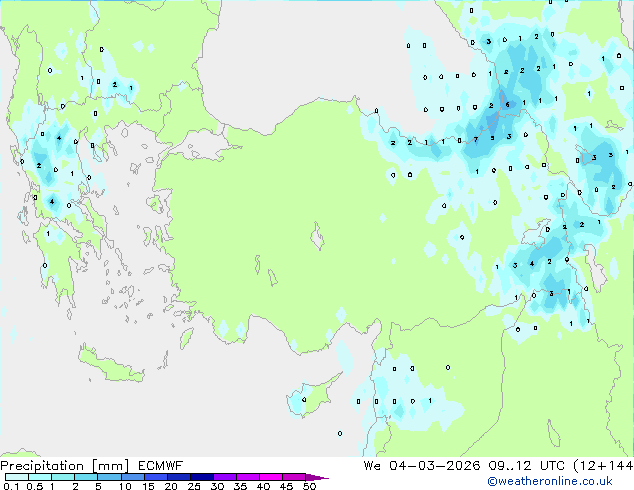Image resolution: width=634 pixels, height=490 pixels.
Task: Pick legend swatch between 0.1 and 0.5
Action: click(17, 477)
